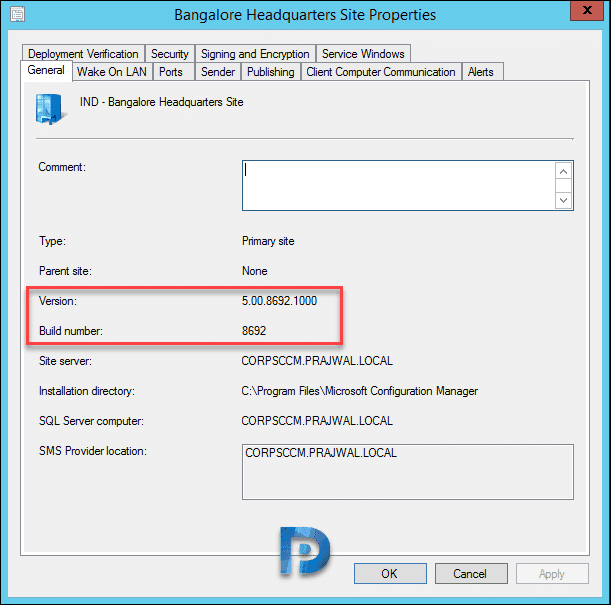This screenshot has width=611, height=605.
Task: Select the Service Windows tab
Action: tap(363, 53)
